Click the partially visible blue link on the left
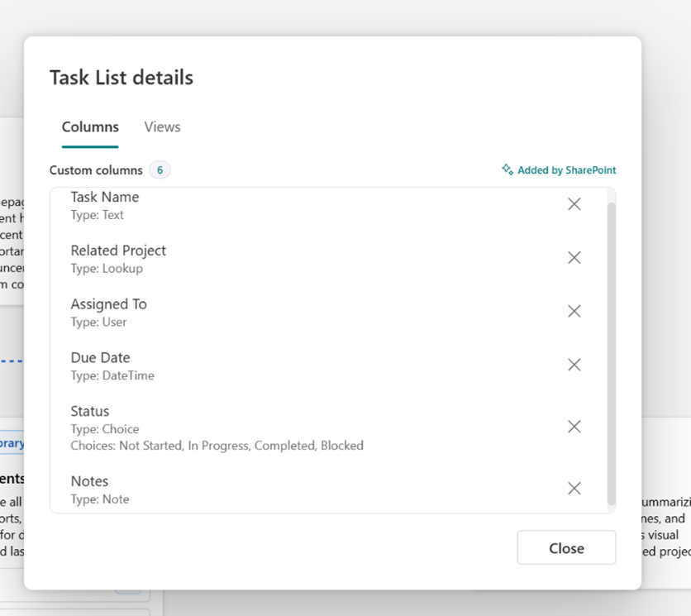Screen dimensions: 691x616 point(10,442)
